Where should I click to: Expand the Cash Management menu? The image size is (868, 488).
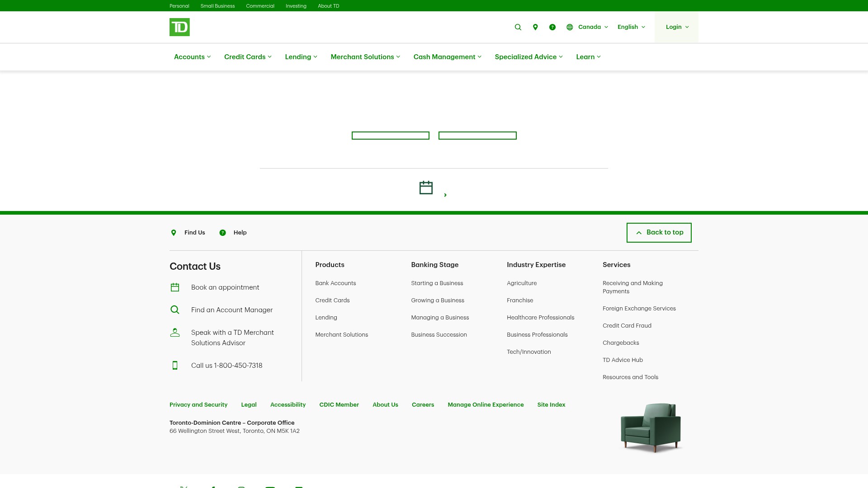point(448,57)
